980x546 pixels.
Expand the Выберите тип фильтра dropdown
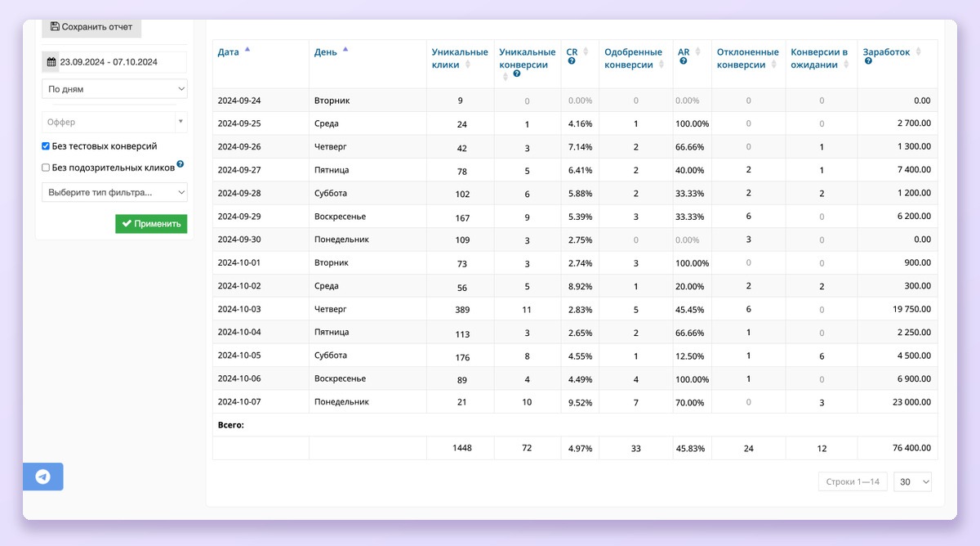click(x=114, y=193)
